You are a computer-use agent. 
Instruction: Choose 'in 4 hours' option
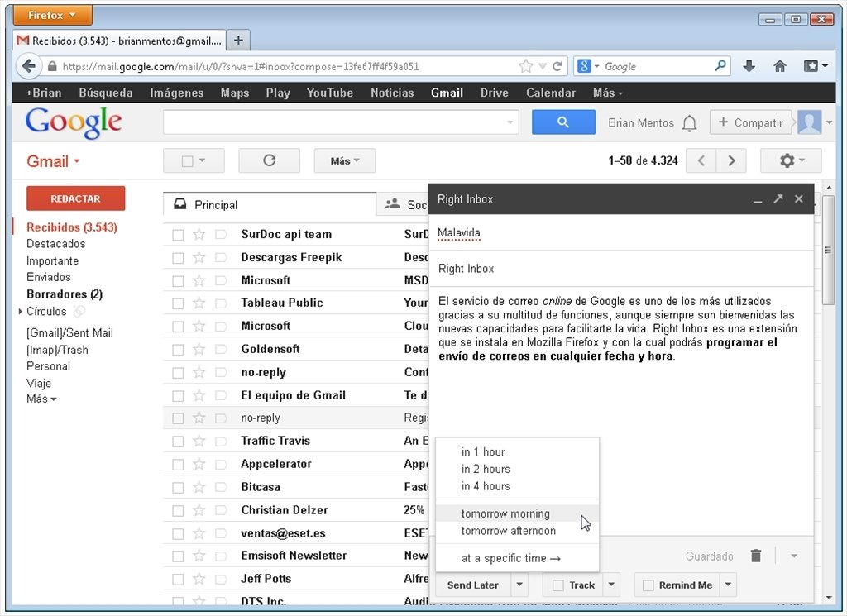tap(518, 486)
